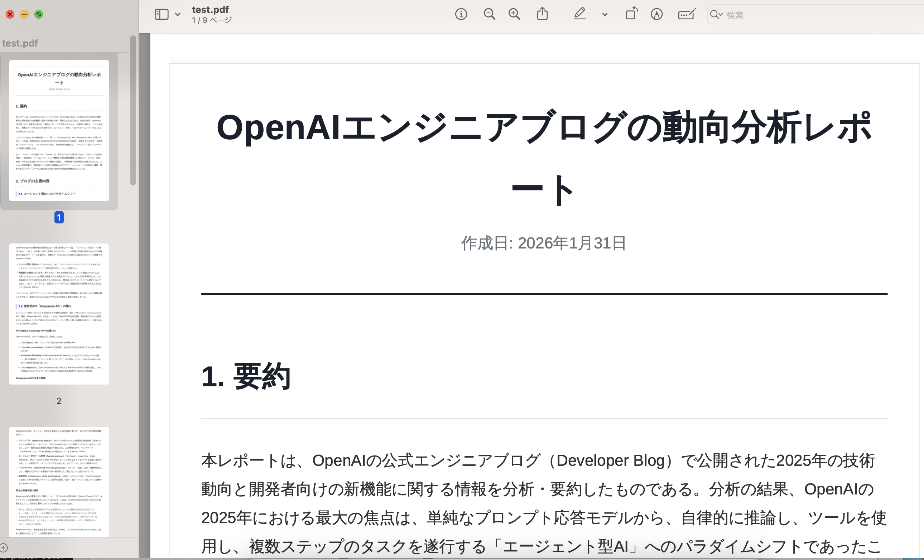Show the form filling toolbar
The image size is (924, 560).
[x=687, y=14]
